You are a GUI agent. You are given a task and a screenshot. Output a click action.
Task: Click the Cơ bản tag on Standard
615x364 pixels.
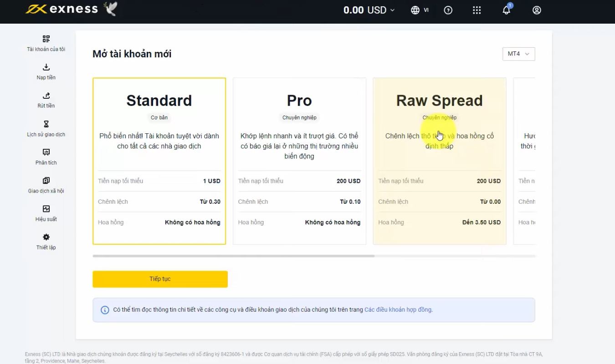click(159, 117)
